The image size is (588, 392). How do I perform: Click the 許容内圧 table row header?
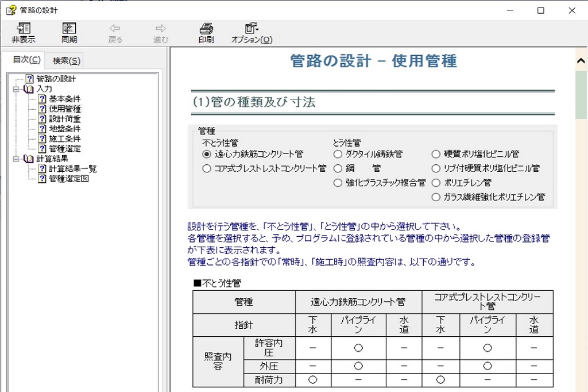pos(269,348)
